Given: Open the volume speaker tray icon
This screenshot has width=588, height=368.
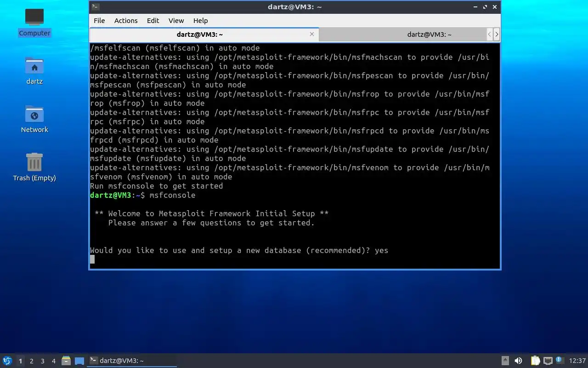Looking at the screenshot, I should pos(518,361).
